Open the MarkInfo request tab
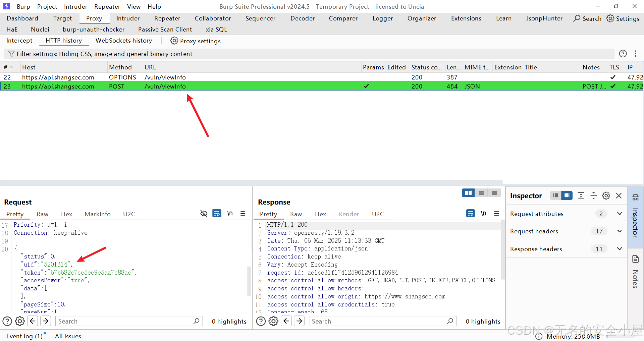The image size is (644, 341). point(98,214)
